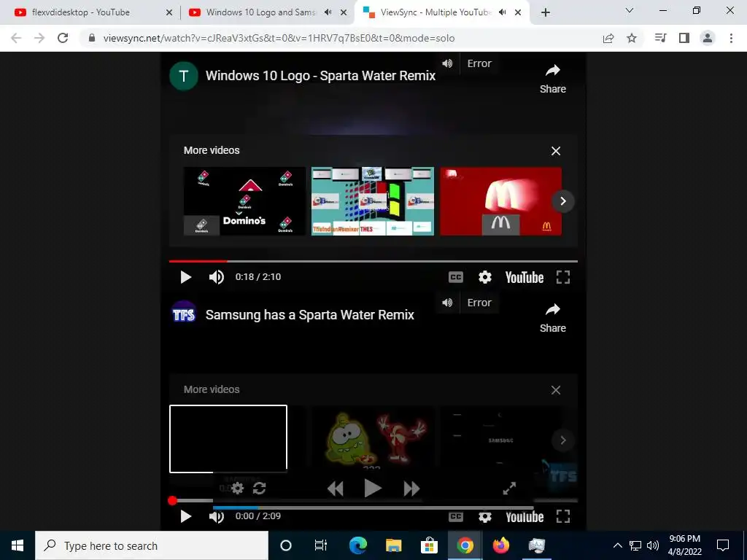Open settings gear in Samsung player bottom bar

click(x=485, y=517)
